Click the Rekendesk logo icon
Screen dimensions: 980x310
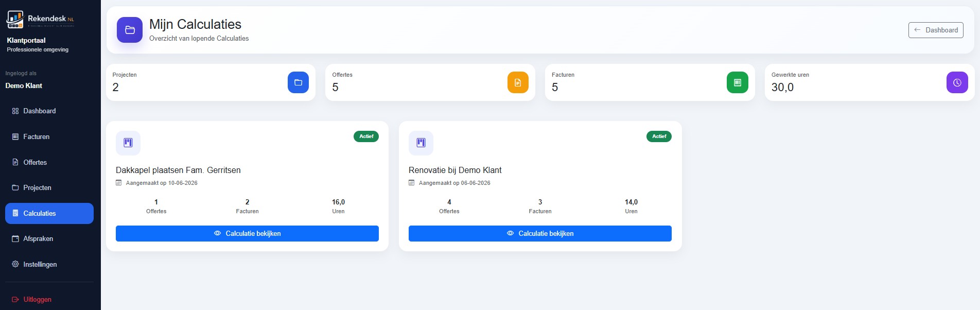coord(15,20)
